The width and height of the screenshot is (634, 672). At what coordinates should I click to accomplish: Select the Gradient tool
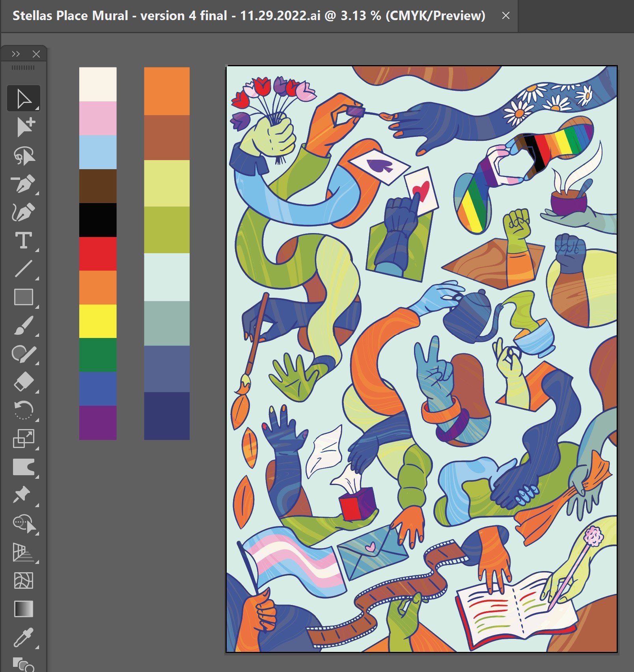point(24,609)
